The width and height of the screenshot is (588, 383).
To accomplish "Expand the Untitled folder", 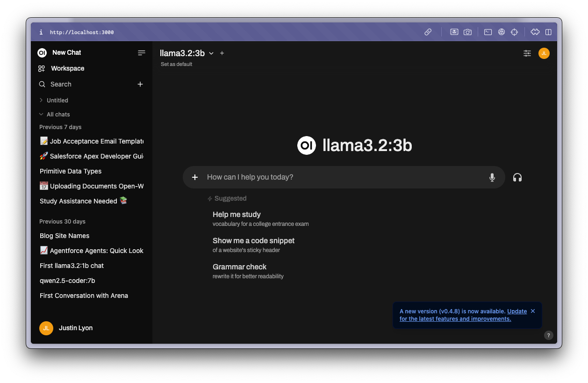I will click(x=54, y=100).
